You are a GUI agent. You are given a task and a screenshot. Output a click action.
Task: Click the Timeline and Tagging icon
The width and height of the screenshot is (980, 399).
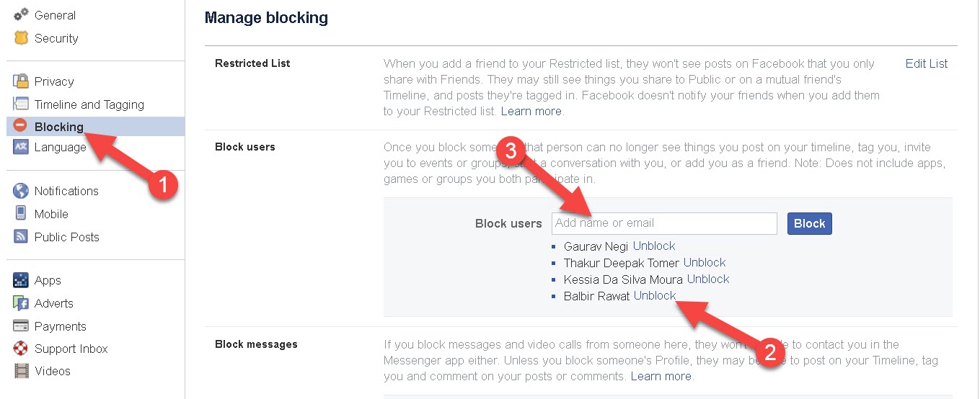[21, 104]
